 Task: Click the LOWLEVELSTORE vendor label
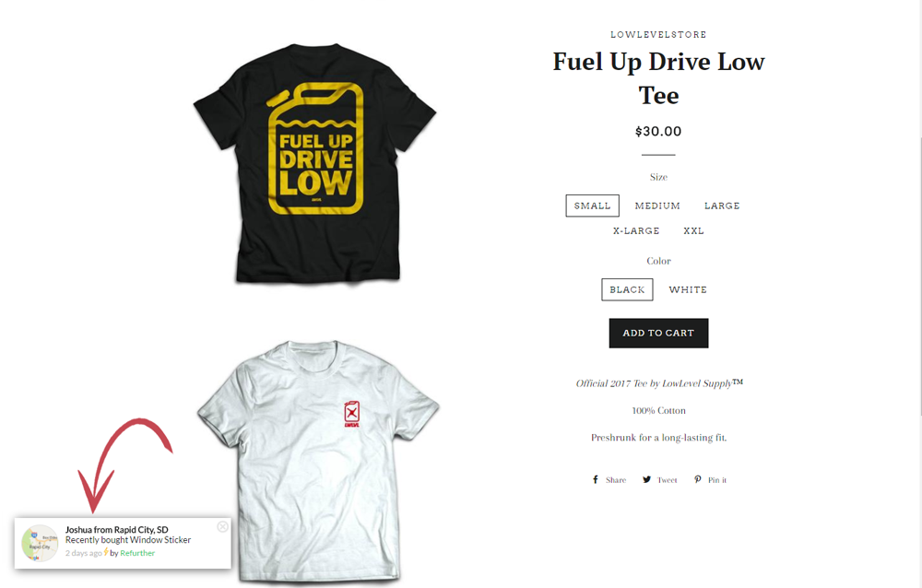658,35
